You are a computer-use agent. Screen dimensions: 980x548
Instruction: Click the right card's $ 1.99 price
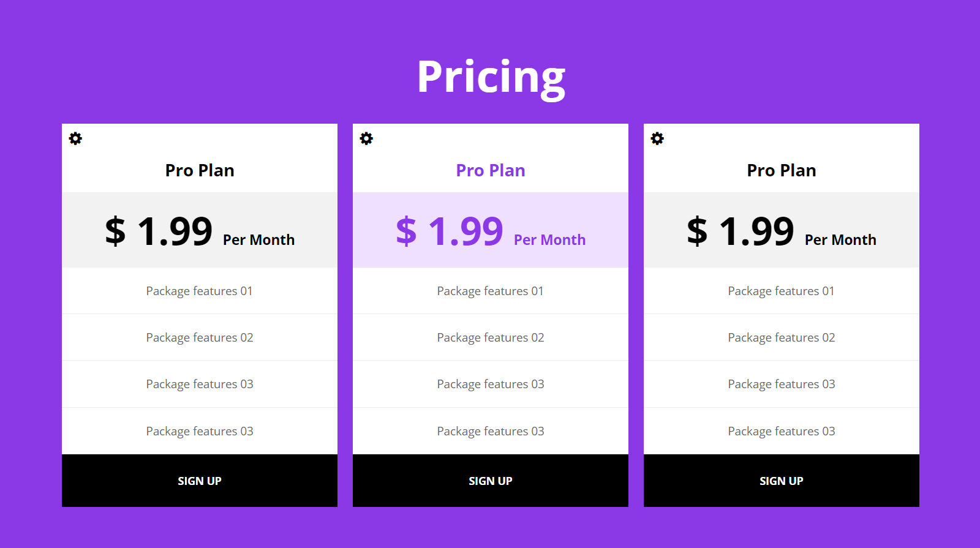click(741, 231)
